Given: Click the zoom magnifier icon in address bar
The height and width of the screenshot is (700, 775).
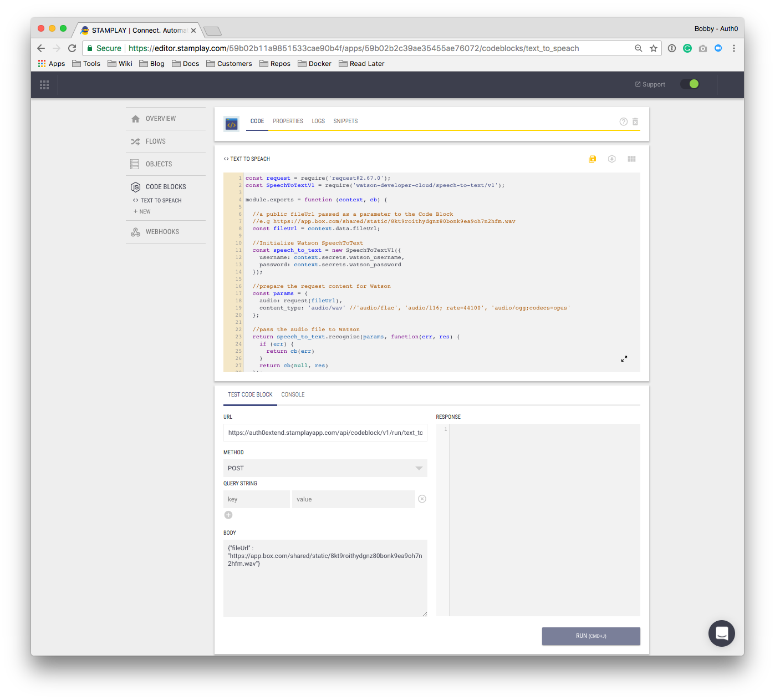Looking at the screenshot, I should click(x=639, y=48).
